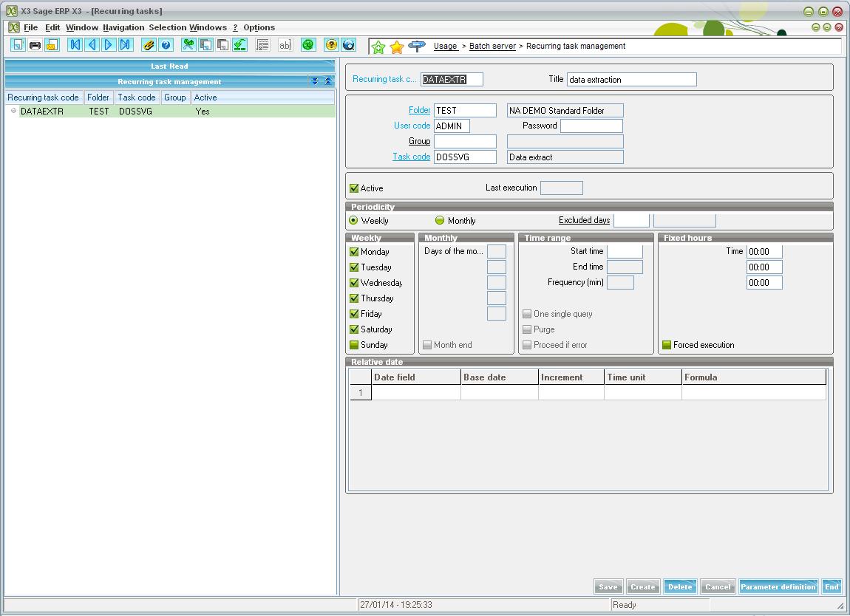Screen dimensions: 850x616
Task: Click the Recurring task code field
Action: (x=452, y=80)
